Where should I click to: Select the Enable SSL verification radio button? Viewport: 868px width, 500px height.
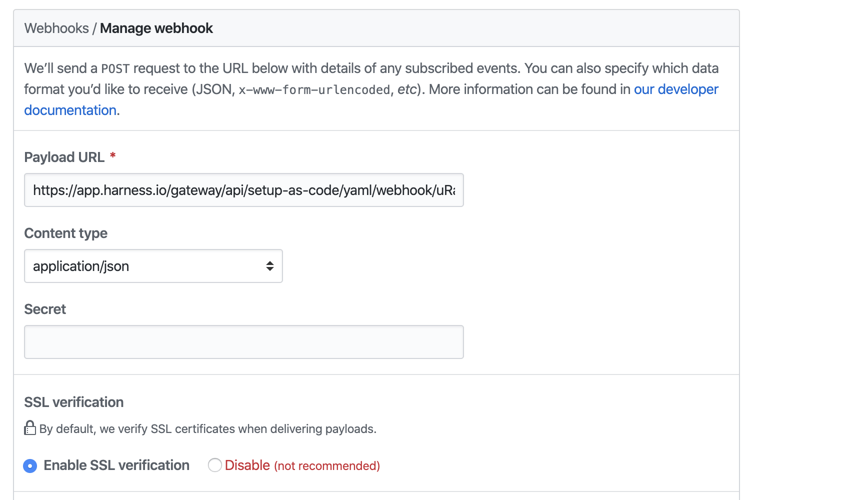[x=30, y=465]
